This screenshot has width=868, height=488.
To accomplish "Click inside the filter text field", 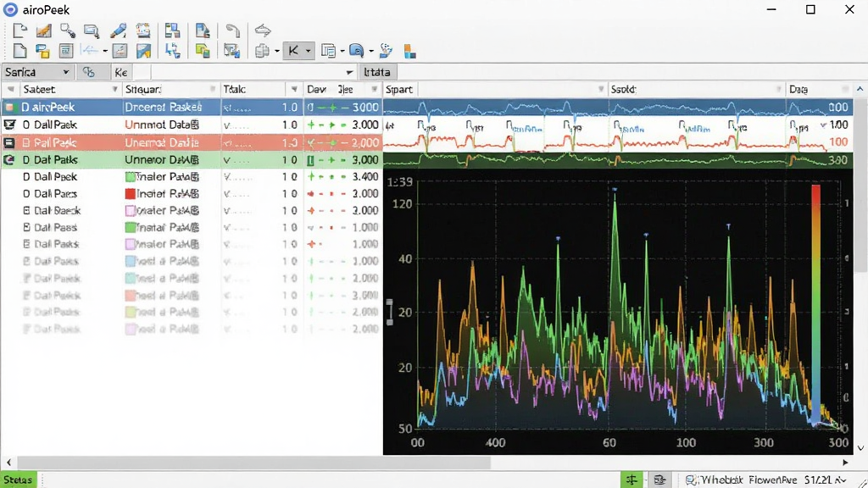I will click(247, 73).
